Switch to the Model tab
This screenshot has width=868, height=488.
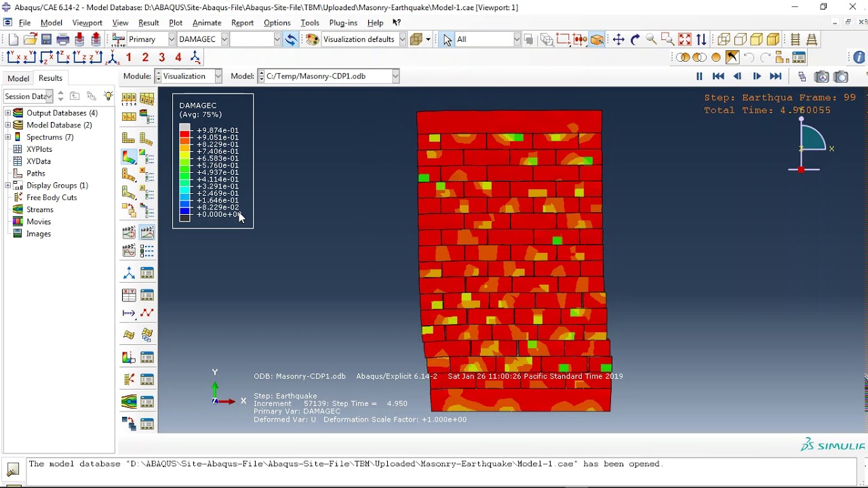point(18,78)
